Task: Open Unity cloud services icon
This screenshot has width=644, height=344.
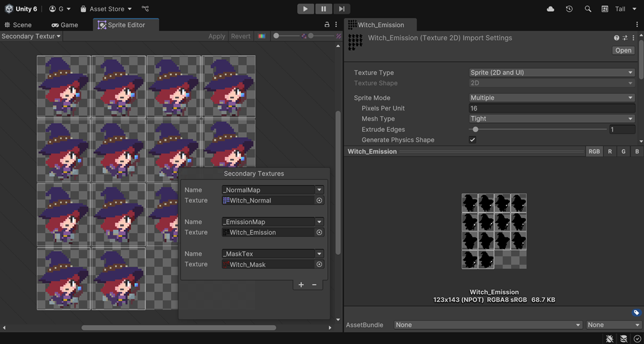Action: (551, 9)
